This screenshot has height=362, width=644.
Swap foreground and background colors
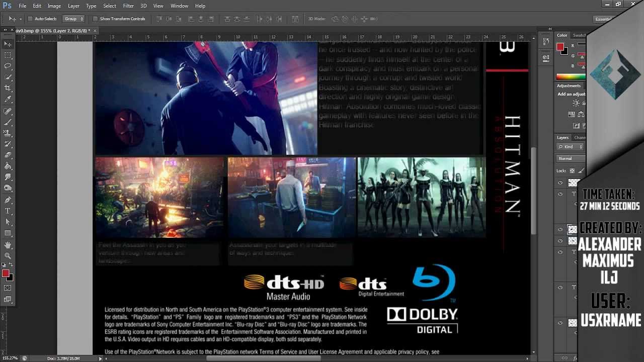pyautogui.click(x=12, y=265)
